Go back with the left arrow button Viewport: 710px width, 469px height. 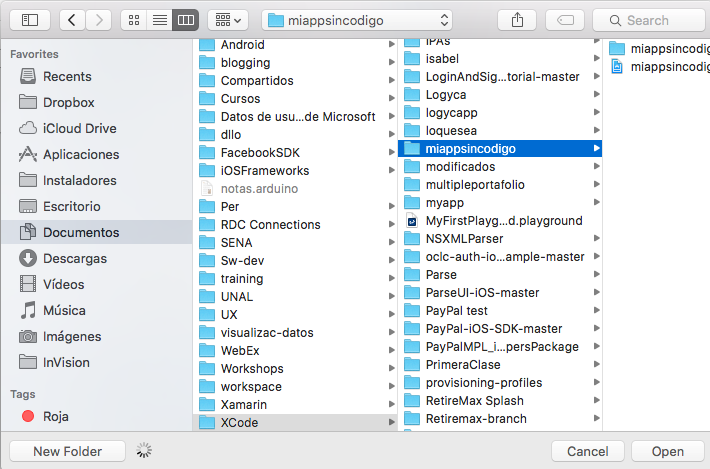click(x=72, y=20)
